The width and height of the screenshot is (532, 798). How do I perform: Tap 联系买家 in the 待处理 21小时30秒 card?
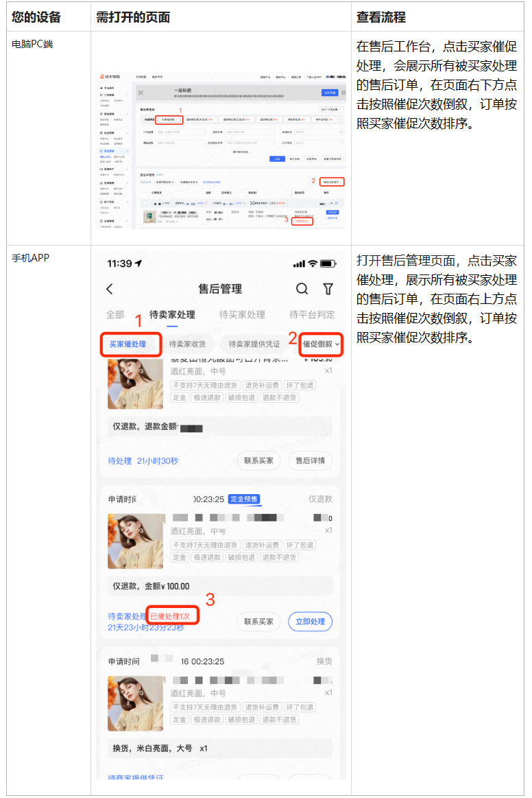click(x=258, y=460)
